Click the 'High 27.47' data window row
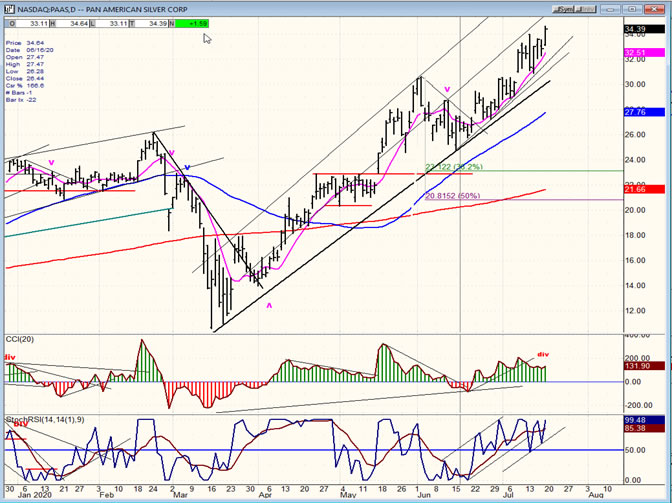The width and height of the screenshot is (672, 503). click(x=25, y=64)
